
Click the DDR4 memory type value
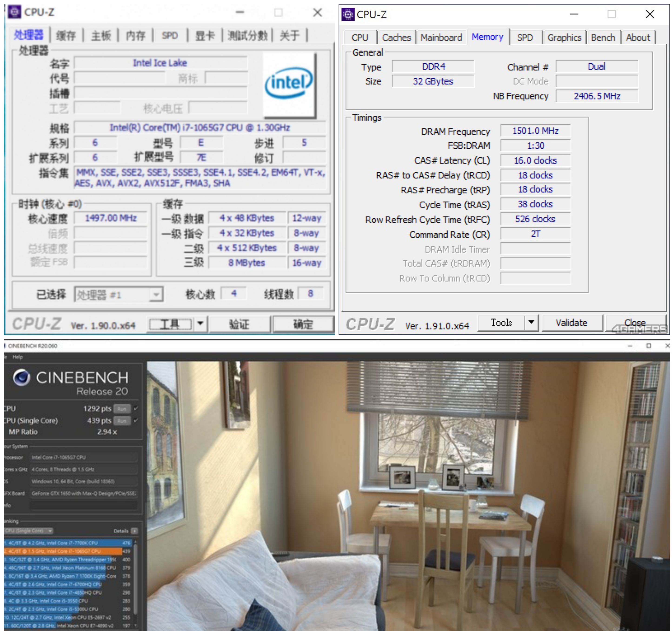pyautogui.click(x=433, y=66)
